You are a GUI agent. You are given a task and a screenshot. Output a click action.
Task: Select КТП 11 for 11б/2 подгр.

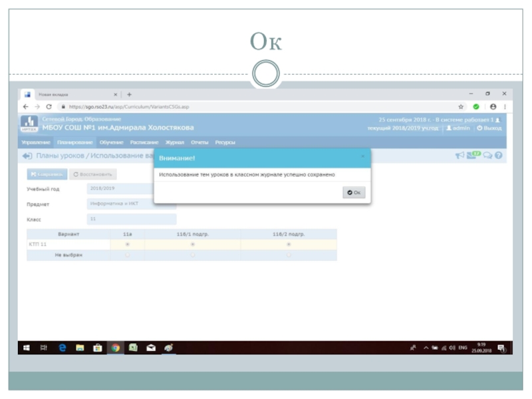click(x=289, y=244)
